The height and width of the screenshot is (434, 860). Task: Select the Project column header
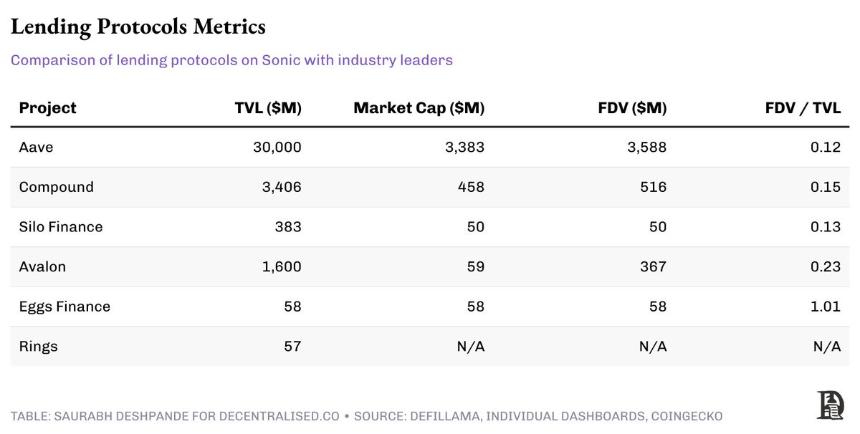pyautogui.click(x=48, y=108)
